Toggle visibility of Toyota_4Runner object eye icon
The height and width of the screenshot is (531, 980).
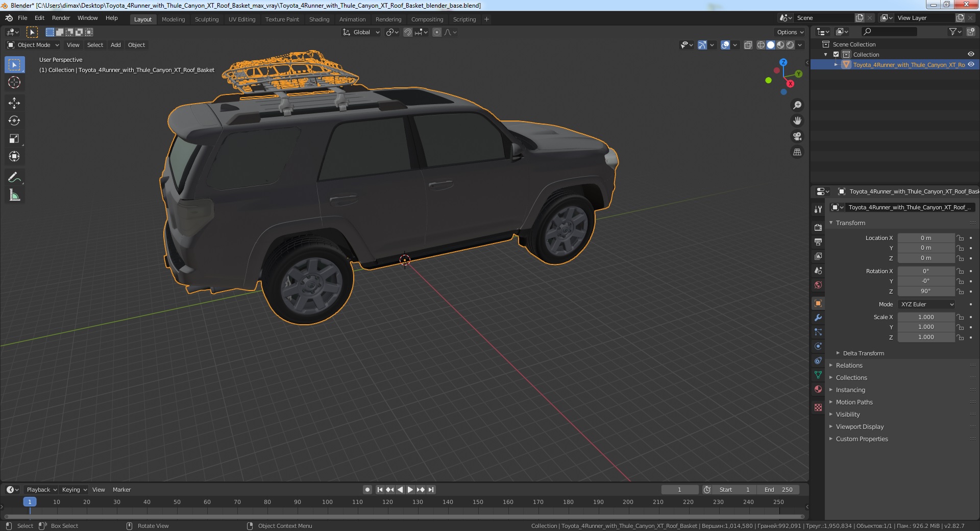coord(971,65)
